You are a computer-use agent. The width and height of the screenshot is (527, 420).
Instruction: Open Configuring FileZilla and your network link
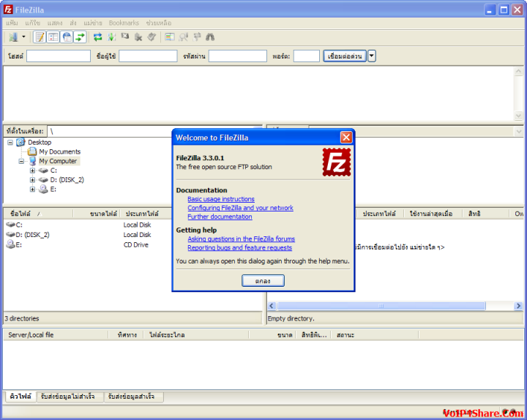tap(240, 208)
